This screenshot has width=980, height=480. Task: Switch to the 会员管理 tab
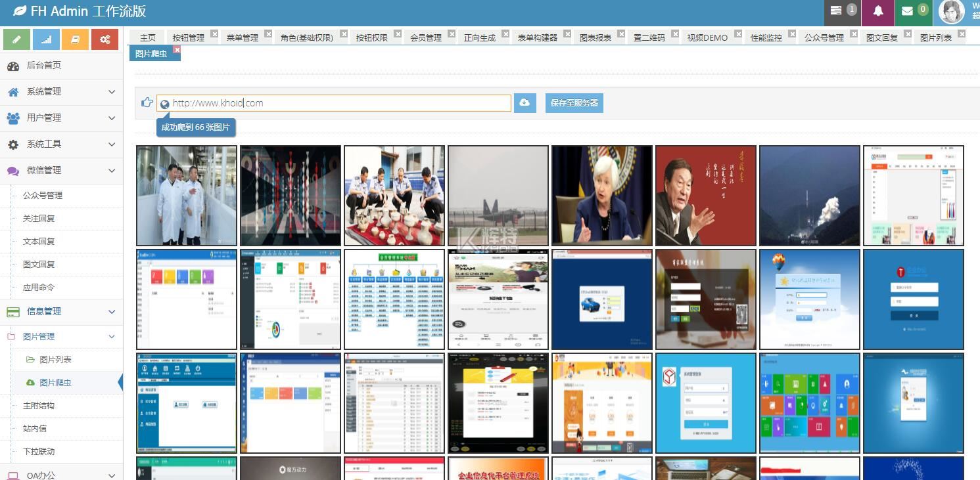(x=426, y=38)
